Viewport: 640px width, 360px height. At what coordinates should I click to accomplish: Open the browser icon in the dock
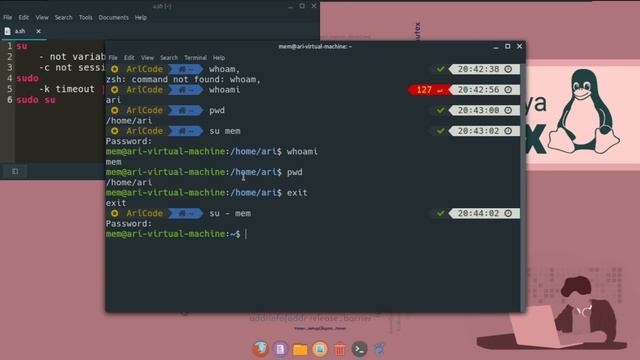(x=260, y=349)
